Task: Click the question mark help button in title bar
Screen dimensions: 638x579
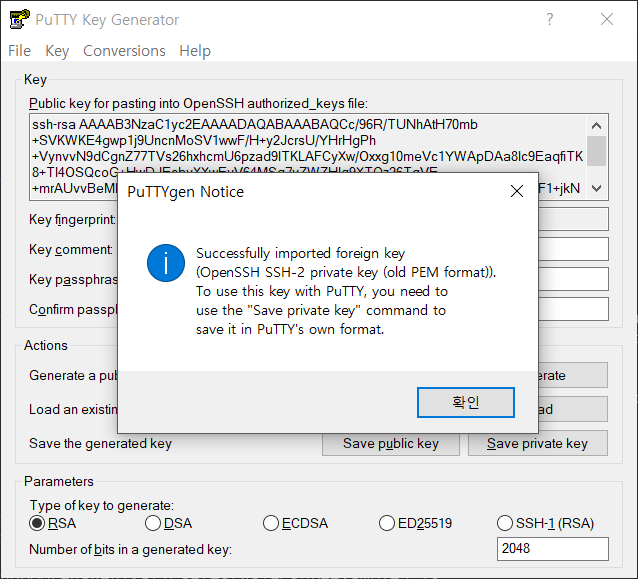Action: [x=549, y=19]
